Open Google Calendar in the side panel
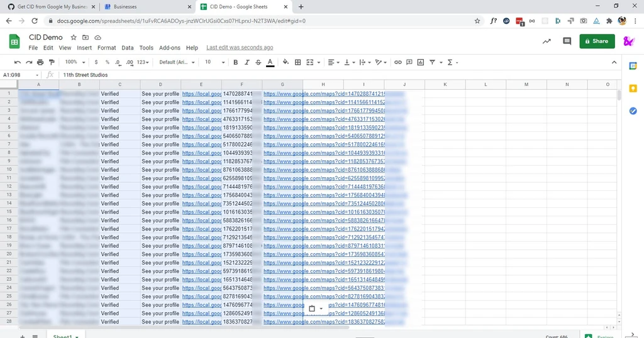Viewport: 644px width, 338px height. point(633,66)
